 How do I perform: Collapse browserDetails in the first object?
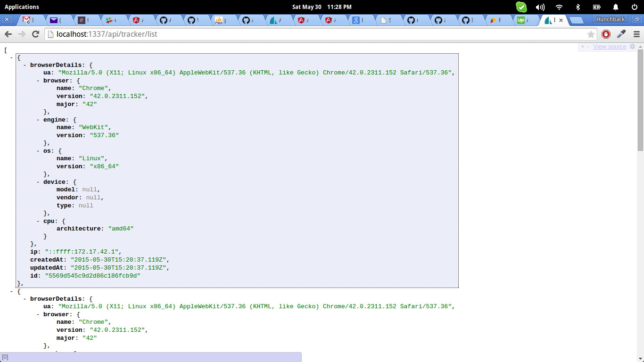(x=25, y=66)
